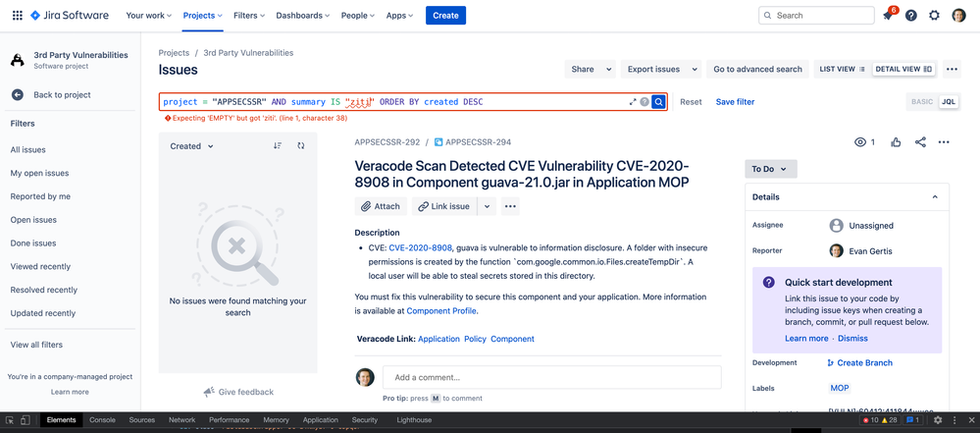Click the Add a comment field
Viewport: 980px width, 433px height.
click(552, 377)
